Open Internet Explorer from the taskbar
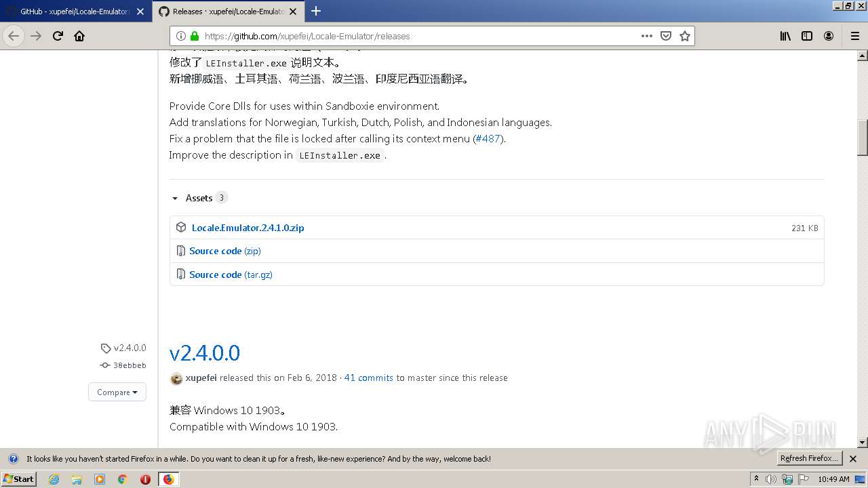 pyautogui.click(x=54, y=479)
